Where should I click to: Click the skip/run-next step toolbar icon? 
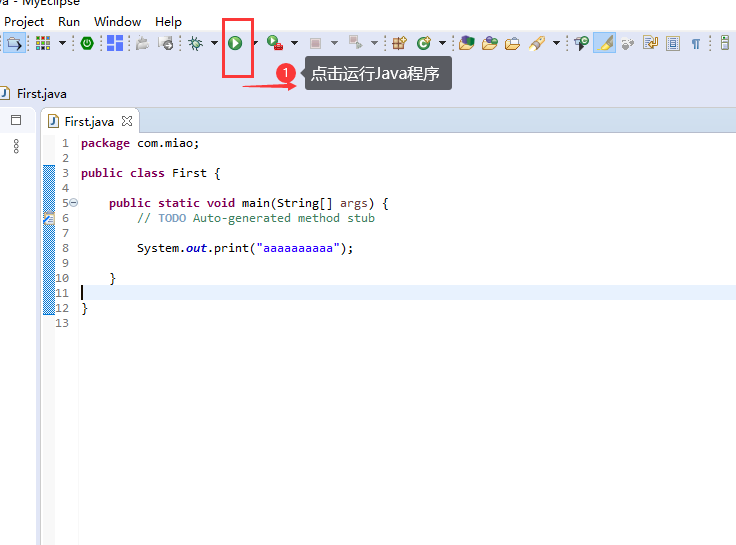355,43
